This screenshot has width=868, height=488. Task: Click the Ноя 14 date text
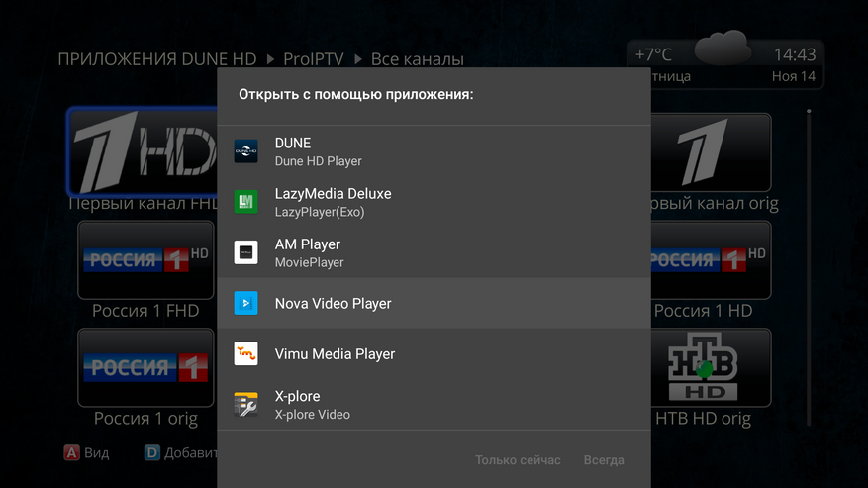tap(794, 76)
